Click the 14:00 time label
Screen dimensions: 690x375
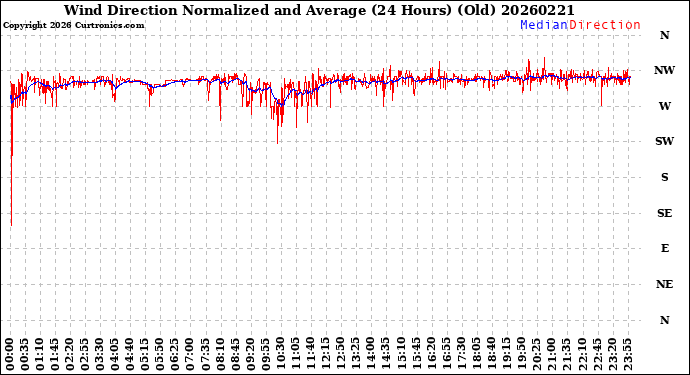pos(371,354)
